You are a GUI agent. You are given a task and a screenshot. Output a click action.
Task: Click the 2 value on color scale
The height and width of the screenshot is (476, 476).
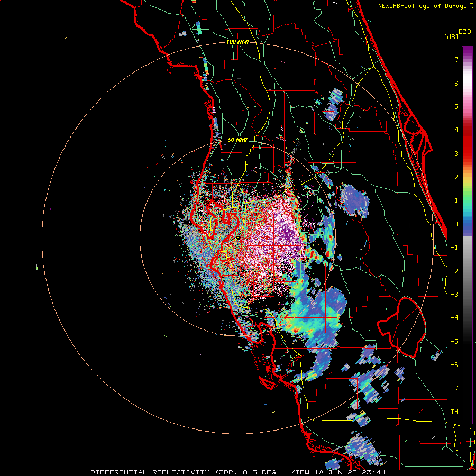pos(456,177)
